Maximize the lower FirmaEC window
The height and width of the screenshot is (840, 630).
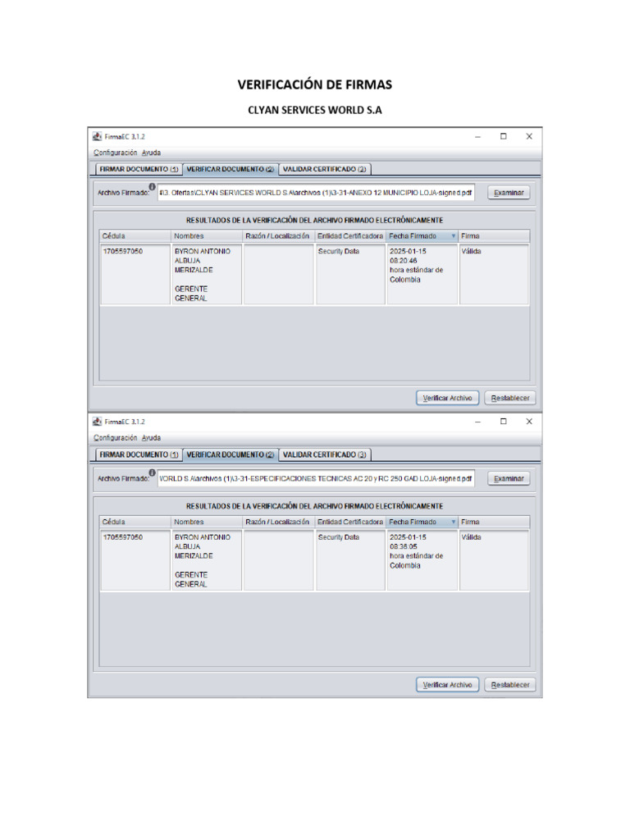503,422
